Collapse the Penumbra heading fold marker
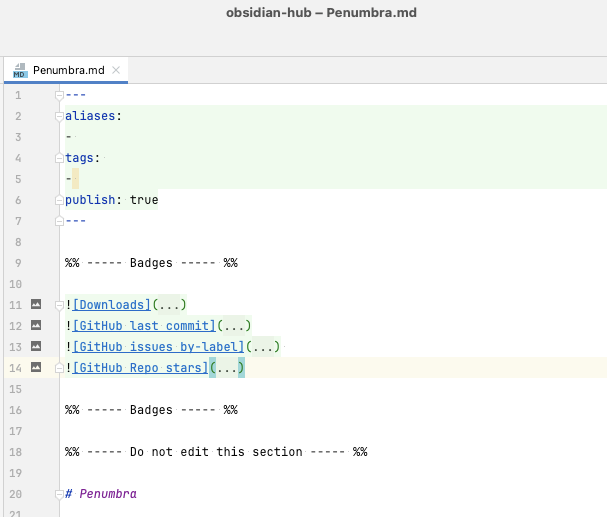This screenshot has width=607, height=517. click(59, 494)
